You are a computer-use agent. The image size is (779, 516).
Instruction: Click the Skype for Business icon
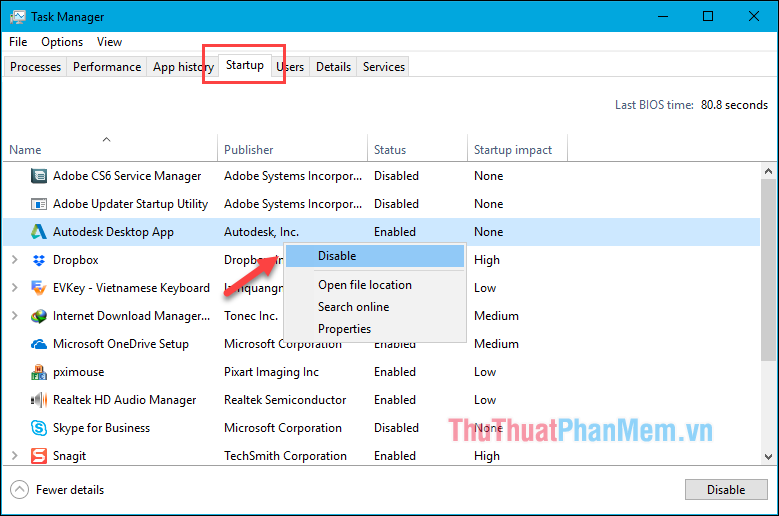coord(39,428)
